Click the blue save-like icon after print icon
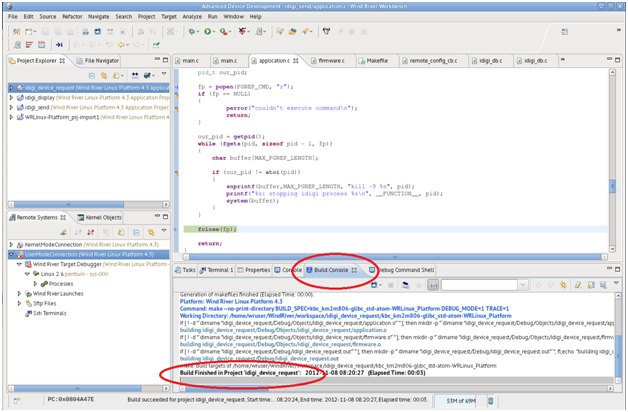This screenshot has width=628, height=412. click(x=97, y=32)
